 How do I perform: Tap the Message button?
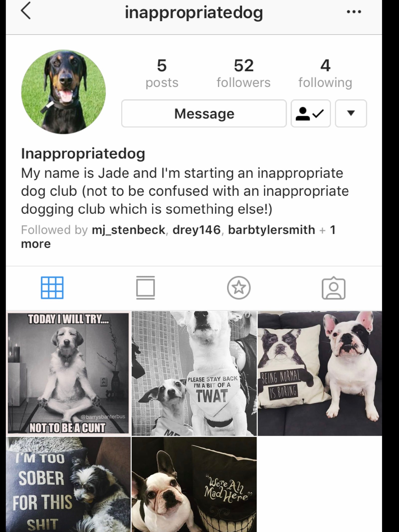pyautogui.click(x=204, y=113)
